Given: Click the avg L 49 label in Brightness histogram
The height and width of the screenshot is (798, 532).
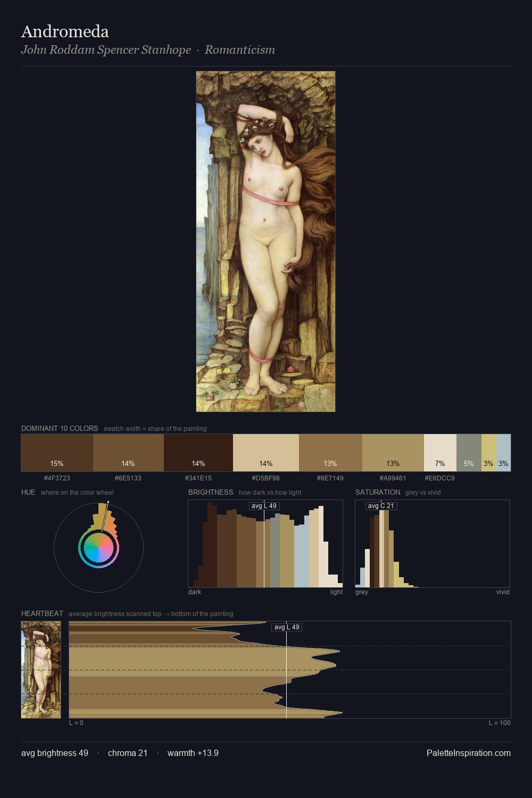Looking at the screenshot, I should tap(264, 506).
